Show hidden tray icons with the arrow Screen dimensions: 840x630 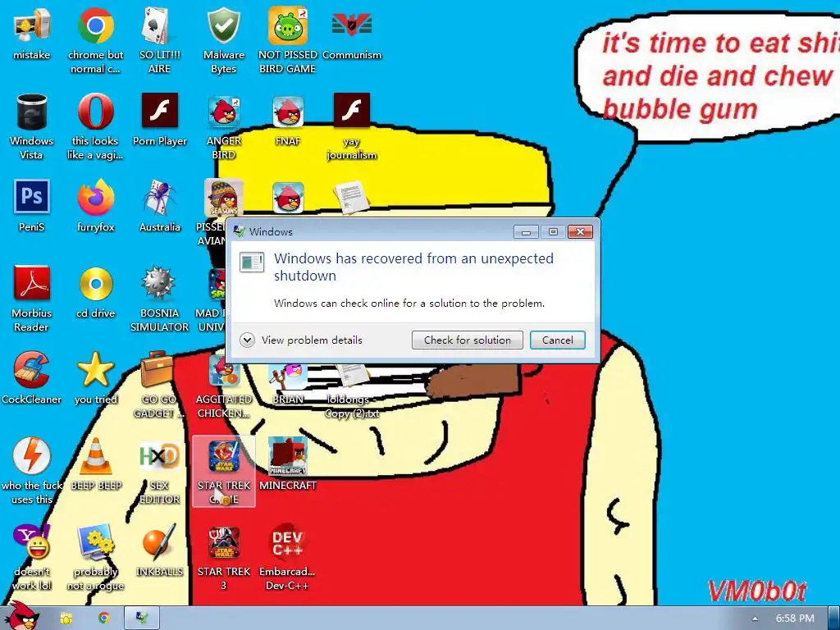756,619
